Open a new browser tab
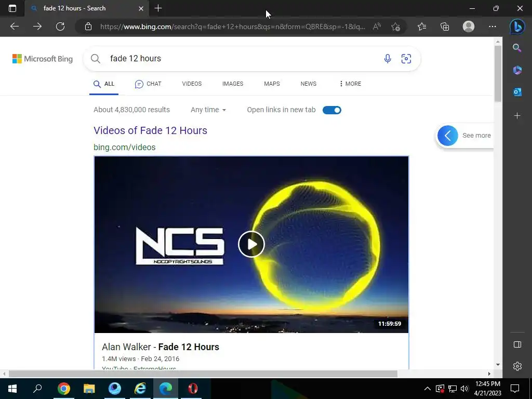 (x=158, y=8)
